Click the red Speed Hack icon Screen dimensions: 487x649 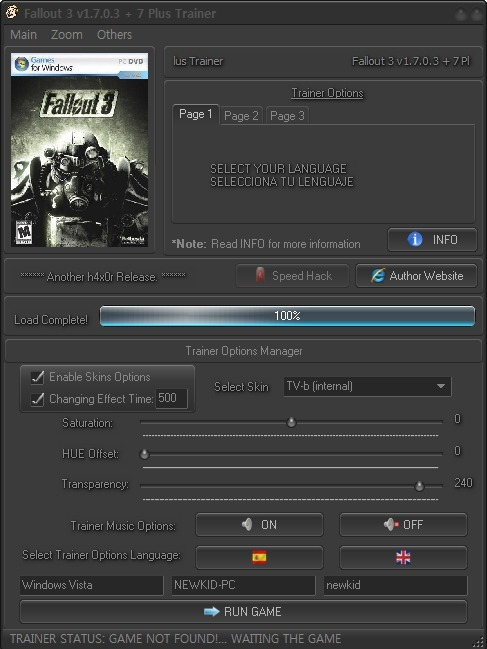tap(260, 276)
